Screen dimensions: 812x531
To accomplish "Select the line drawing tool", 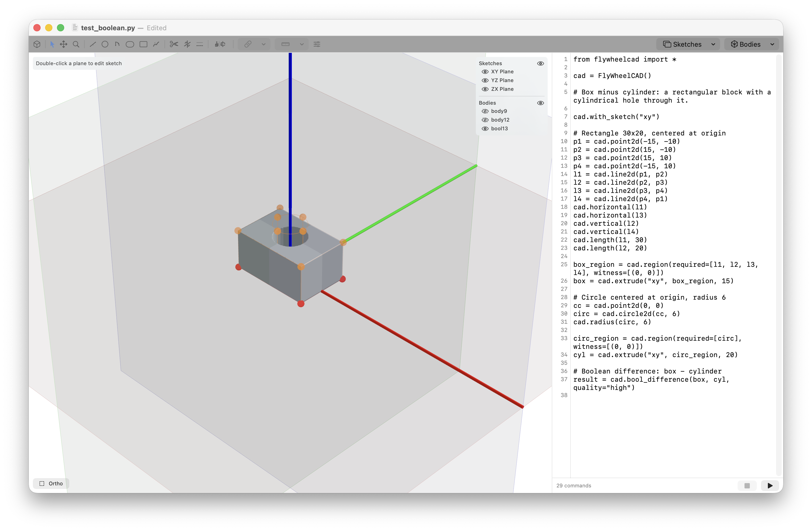I will pos(92,44).
